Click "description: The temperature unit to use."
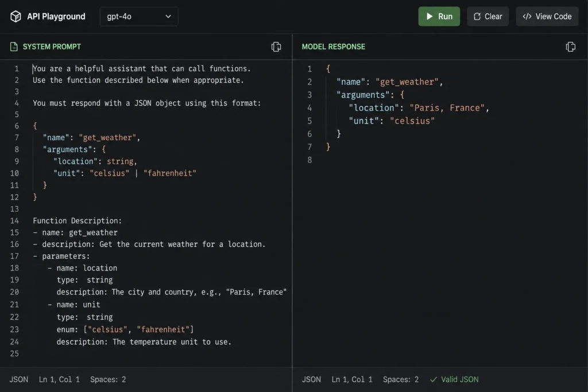 [144, 342]
